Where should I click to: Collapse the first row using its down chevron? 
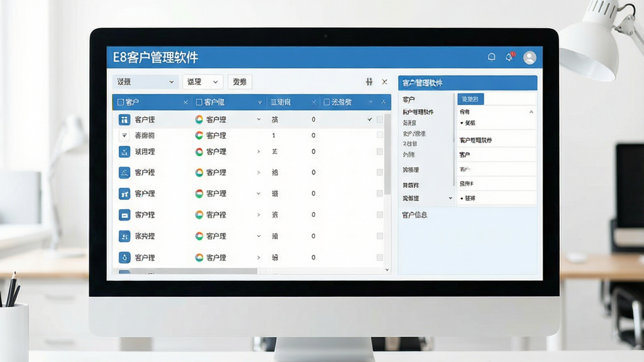click(258, 119)
